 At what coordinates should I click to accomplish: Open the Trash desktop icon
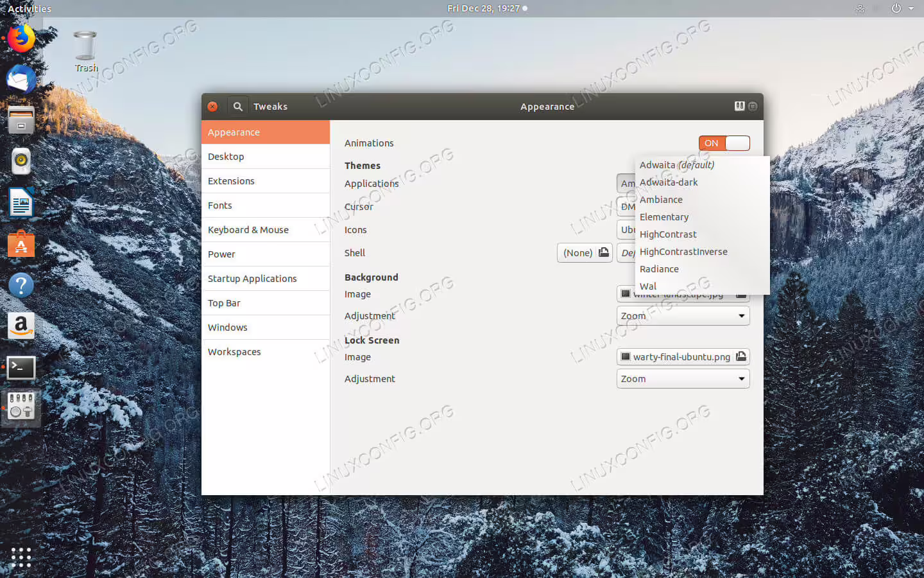tap(85, 51)
